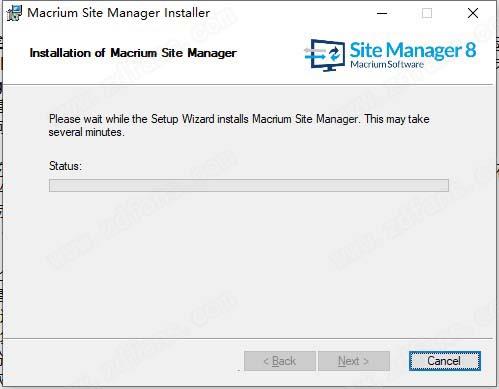Screen dimensions: 499x389
Task: Click the empty gray area below the progress bar
Action: pos(249,263)
